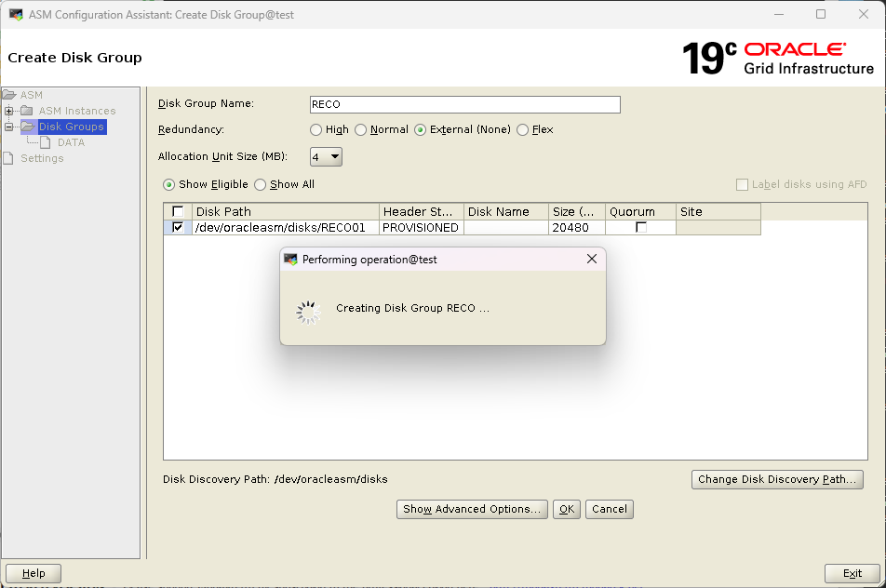
Task: Click the /dev/oracleasm/disks/RECO01 path cell
Action: [286, 227]
